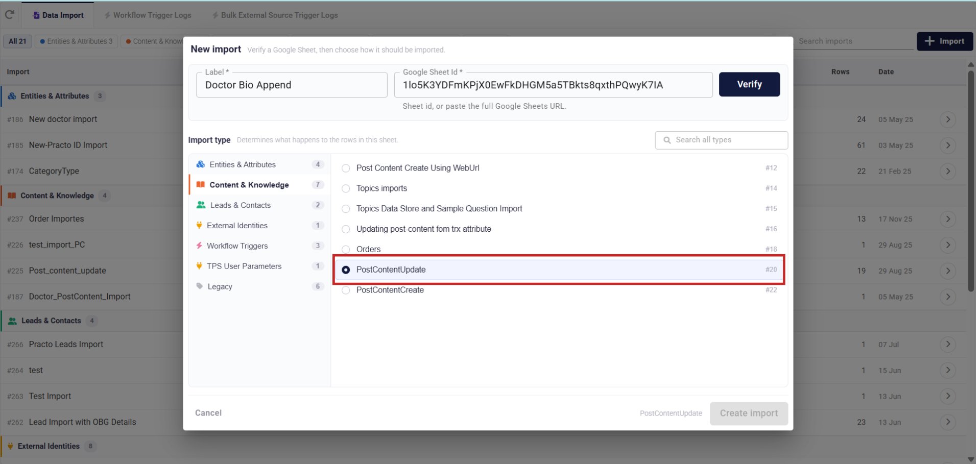Open details arrow for Practo Leads Import row
The width and height of the screenshot is (980, 464).
pos(948,345)
